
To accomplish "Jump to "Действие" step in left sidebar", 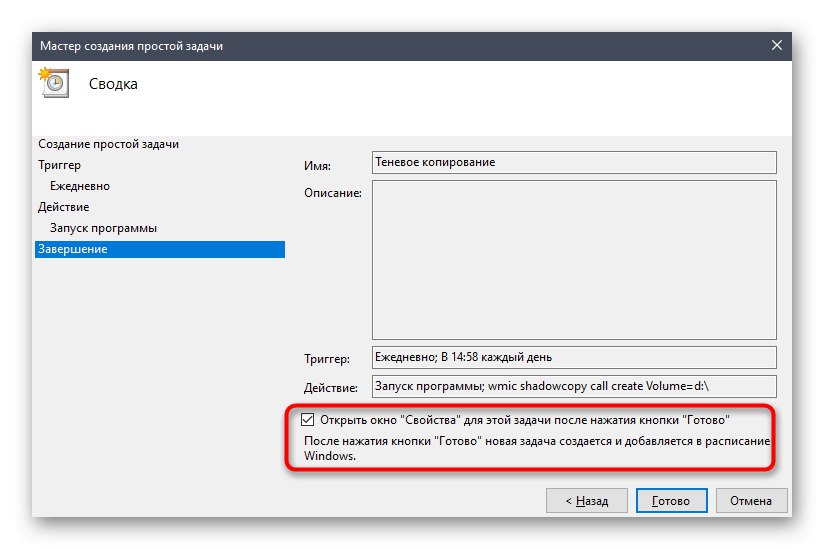I will (x=64, y=207).
